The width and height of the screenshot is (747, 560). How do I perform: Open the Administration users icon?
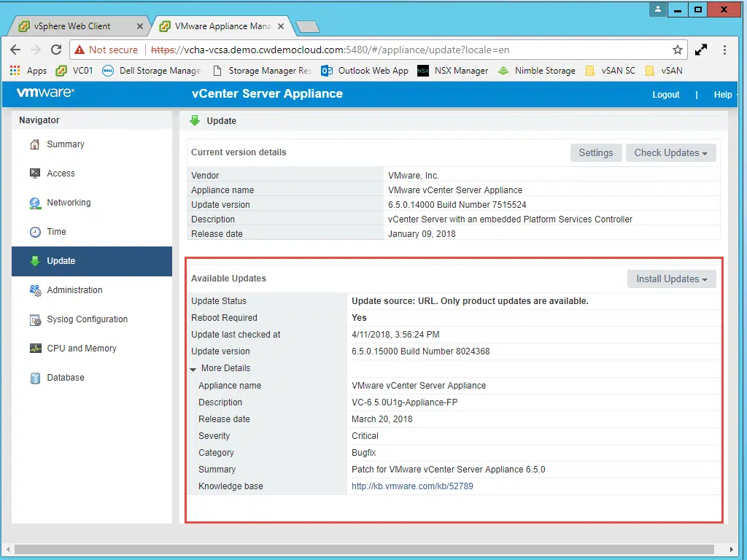(35, 290)
